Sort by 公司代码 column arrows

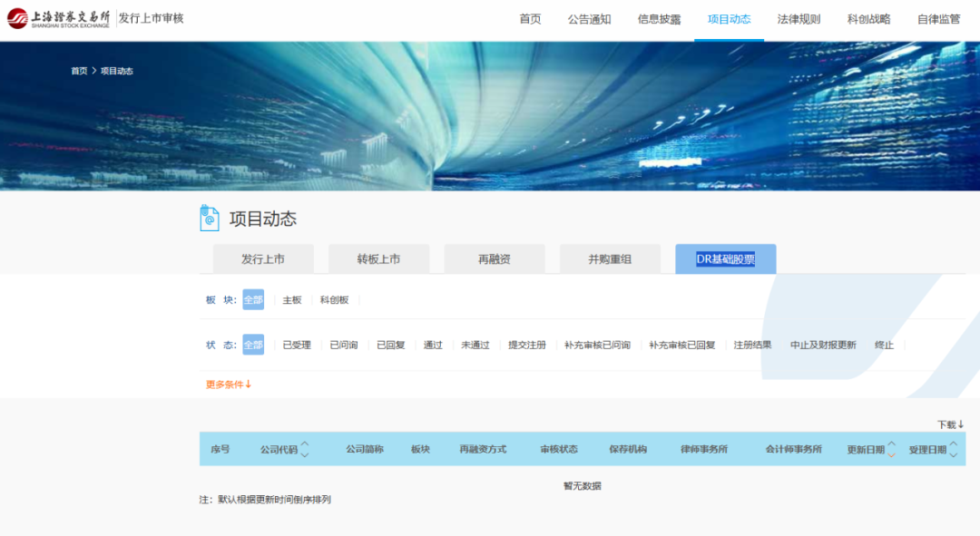tap(304, 449)
